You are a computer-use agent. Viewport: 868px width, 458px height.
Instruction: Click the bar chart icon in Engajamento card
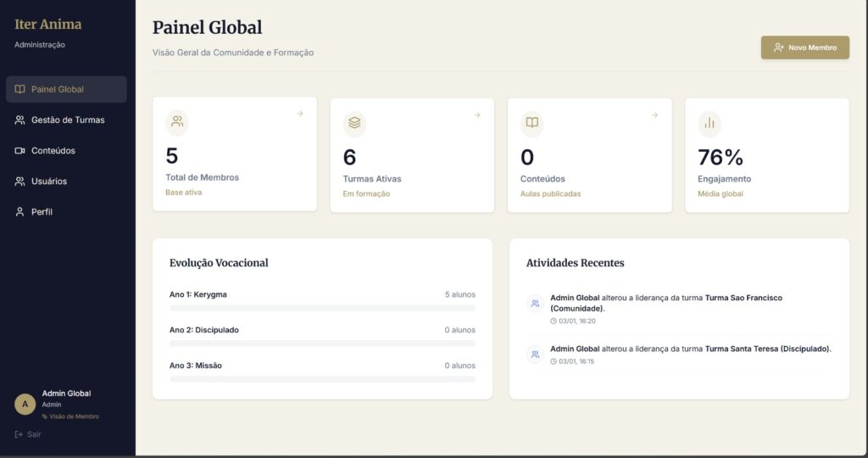click(709, 123)
